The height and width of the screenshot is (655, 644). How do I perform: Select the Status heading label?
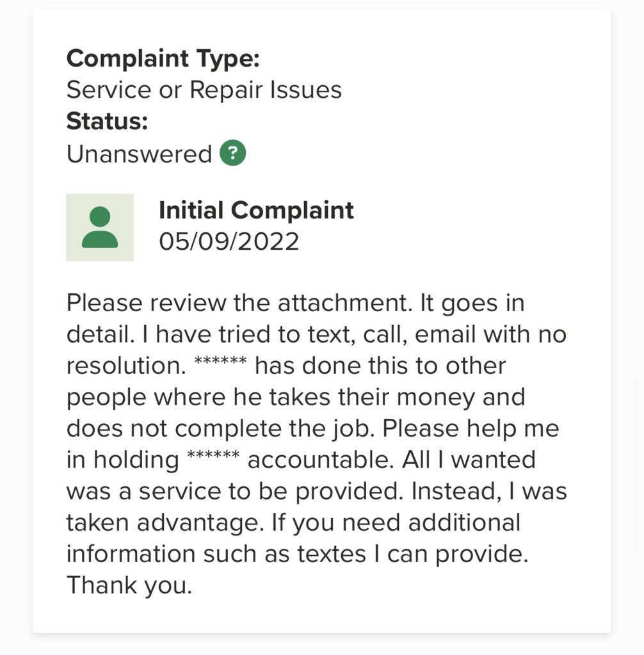coord(108,121)
